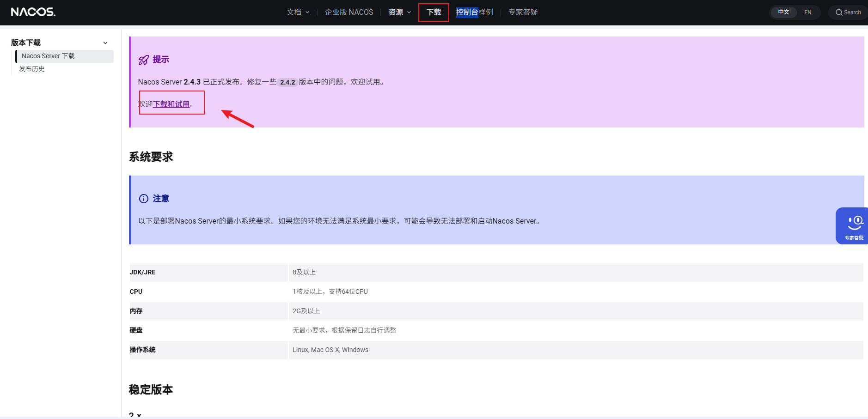Click the 系统要求 heading
868x419 pixels.
coord(151,157)
